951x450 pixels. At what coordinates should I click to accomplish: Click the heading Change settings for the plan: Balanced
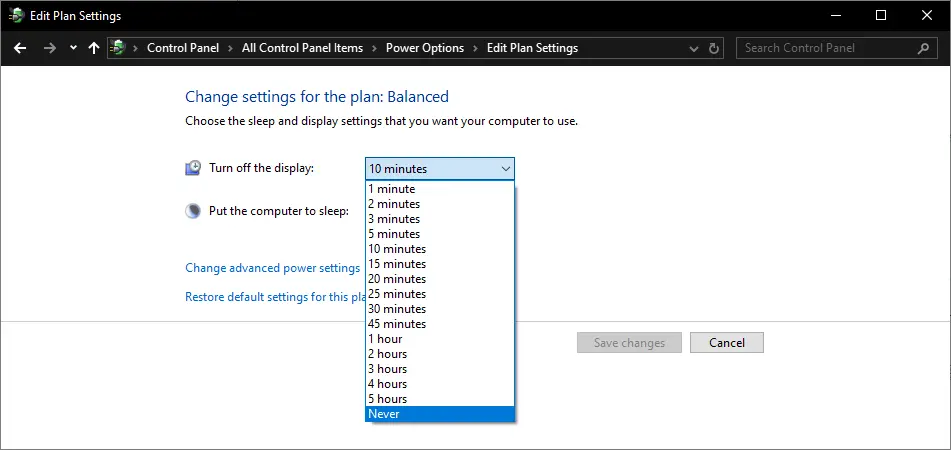click(317, 96)
